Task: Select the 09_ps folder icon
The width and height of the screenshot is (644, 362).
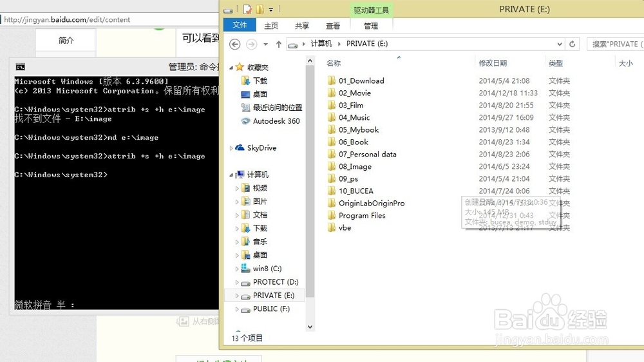Action: pos(332,178)
